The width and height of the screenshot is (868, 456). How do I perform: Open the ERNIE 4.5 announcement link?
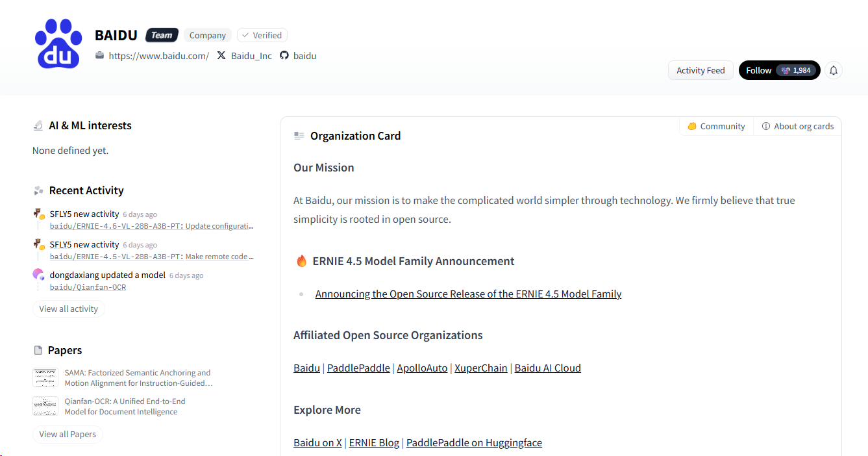point(468,294)
